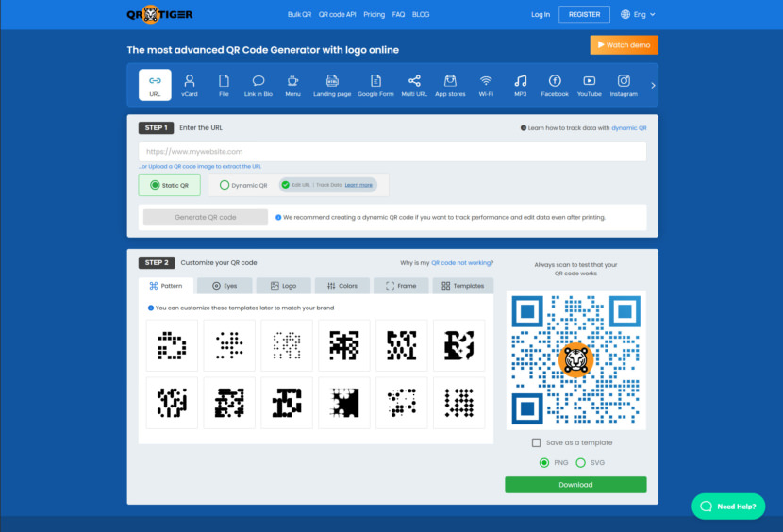Open Bulk QR in navigation
783x532 pixels.
coord(299,14)
